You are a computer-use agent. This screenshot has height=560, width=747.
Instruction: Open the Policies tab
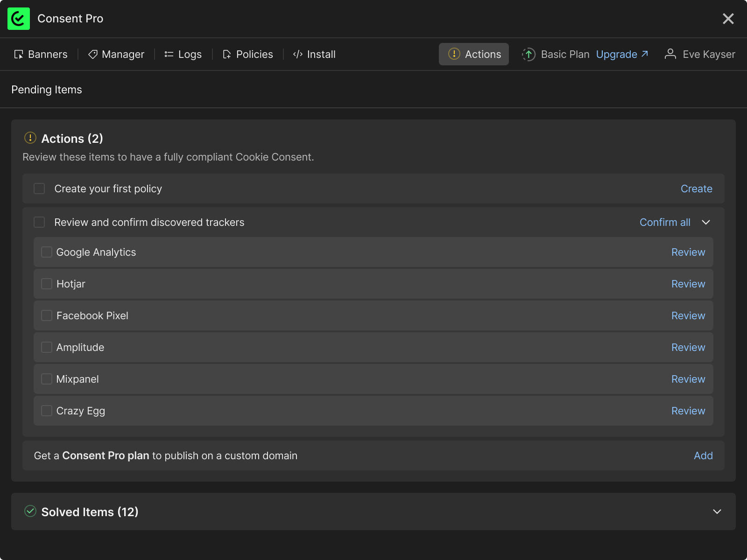pos(248,54)
